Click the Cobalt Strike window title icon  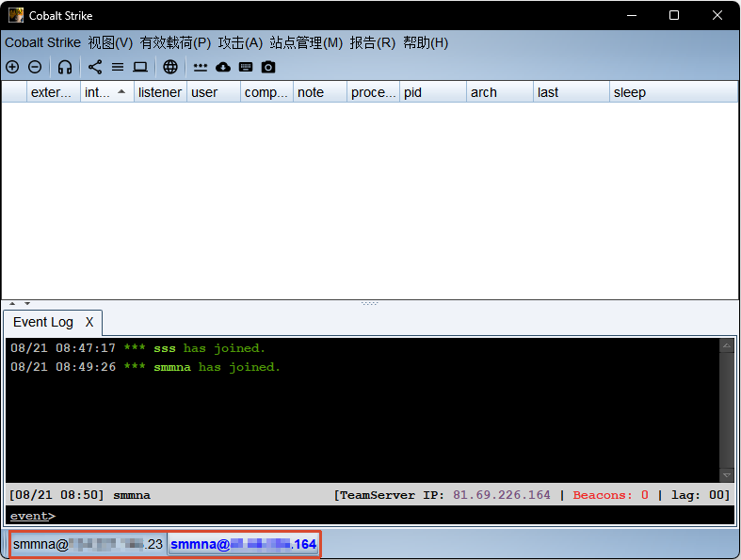[16, 15]
